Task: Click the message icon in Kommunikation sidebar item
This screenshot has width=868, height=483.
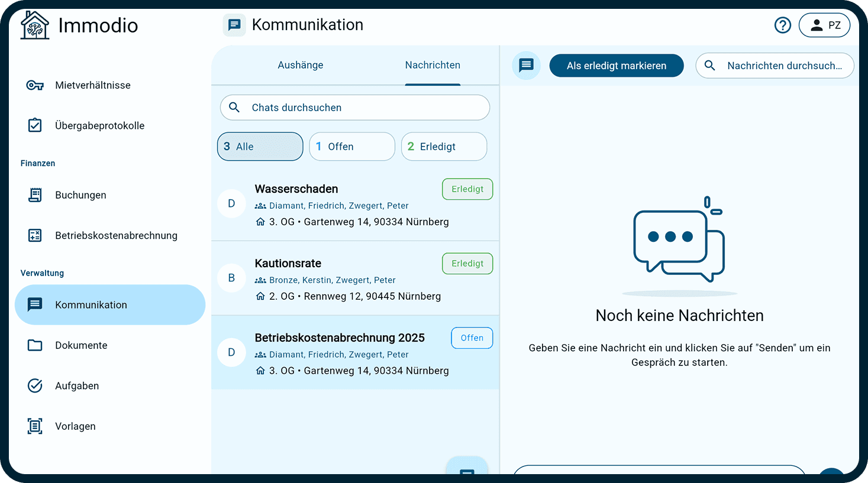Action: tap(35, 304)
